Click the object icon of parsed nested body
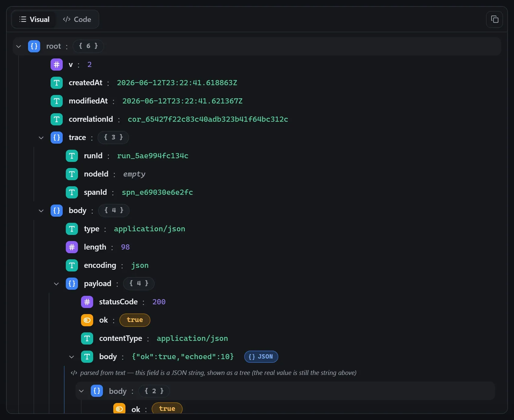Screen dimensions: 514x420 [97, 391]
